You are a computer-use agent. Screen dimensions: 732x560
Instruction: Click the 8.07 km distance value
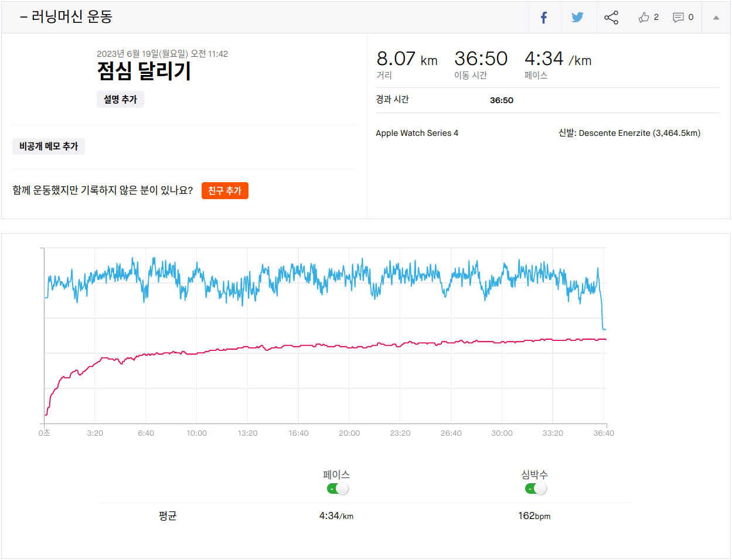point(407,59)
